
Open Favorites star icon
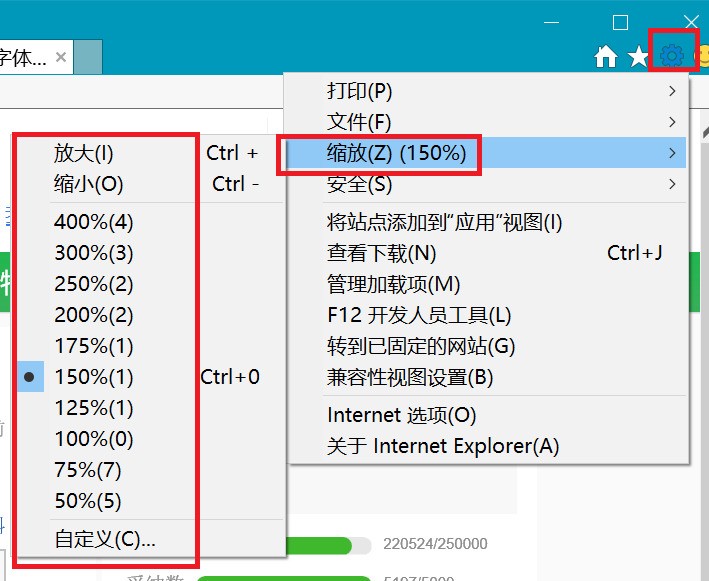pos(638,57)
